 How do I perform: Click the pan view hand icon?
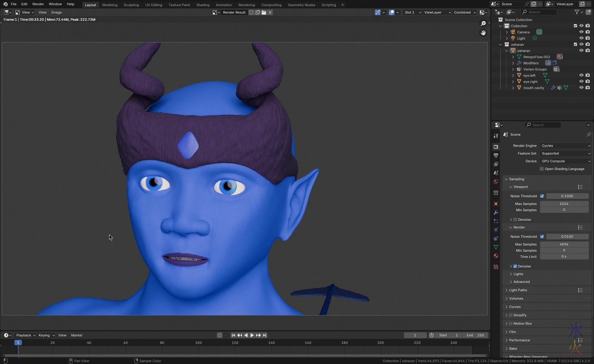(x=483, y=33)
